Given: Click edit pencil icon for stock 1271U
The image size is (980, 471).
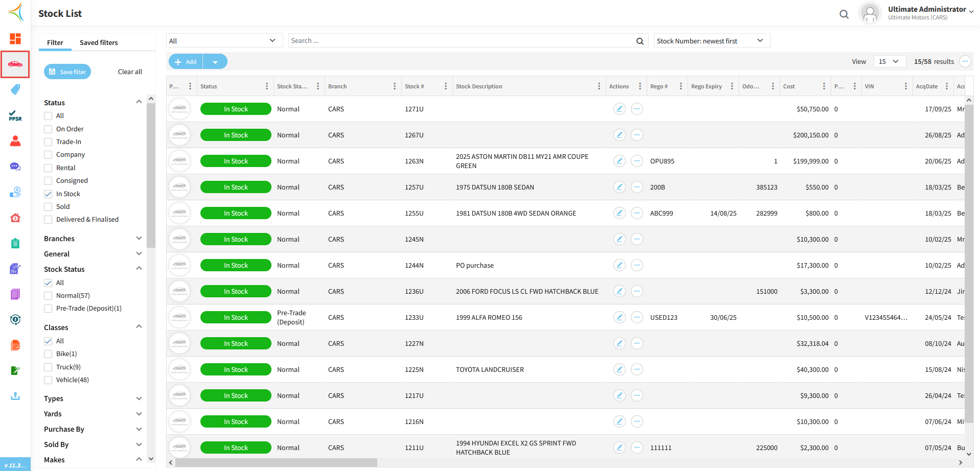Looking at the screenshot, I should [x=619, y=109].
